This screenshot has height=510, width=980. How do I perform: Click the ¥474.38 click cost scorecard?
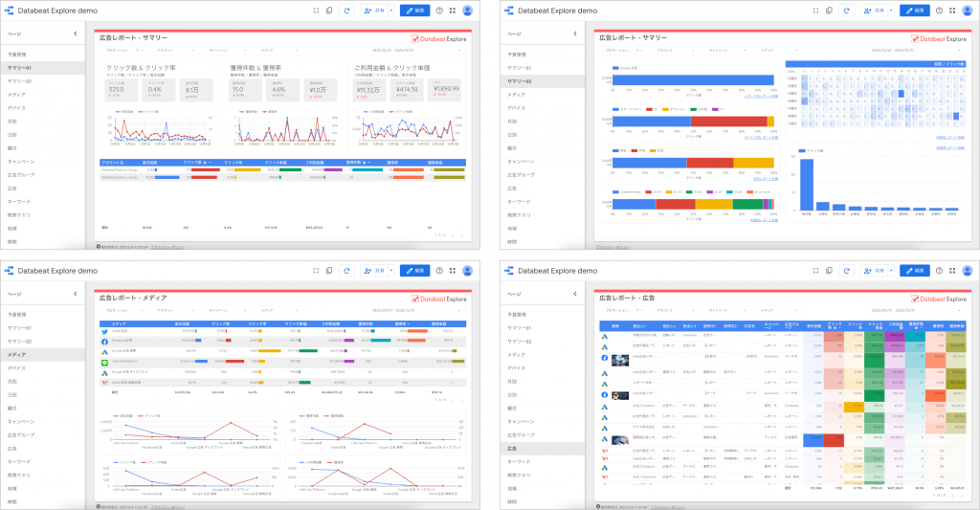tap(406, 91)
